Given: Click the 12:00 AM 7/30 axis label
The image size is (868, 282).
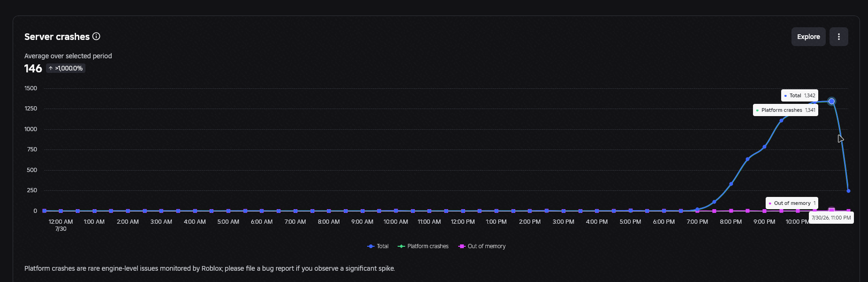Looking at the screenshot, I should click(61, 225).
